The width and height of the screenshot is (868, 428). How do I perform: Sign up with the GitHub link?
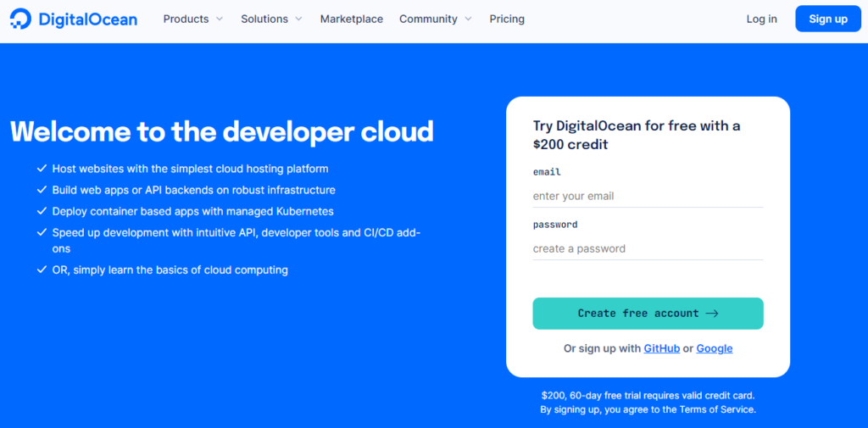coord(661,348)
